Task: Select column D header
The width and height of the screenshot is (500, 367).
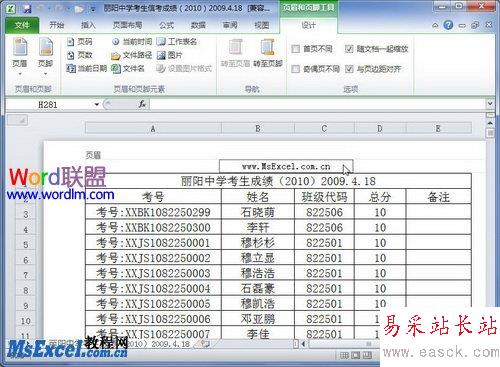Action: pyautogui.click(x=380, y=129)
